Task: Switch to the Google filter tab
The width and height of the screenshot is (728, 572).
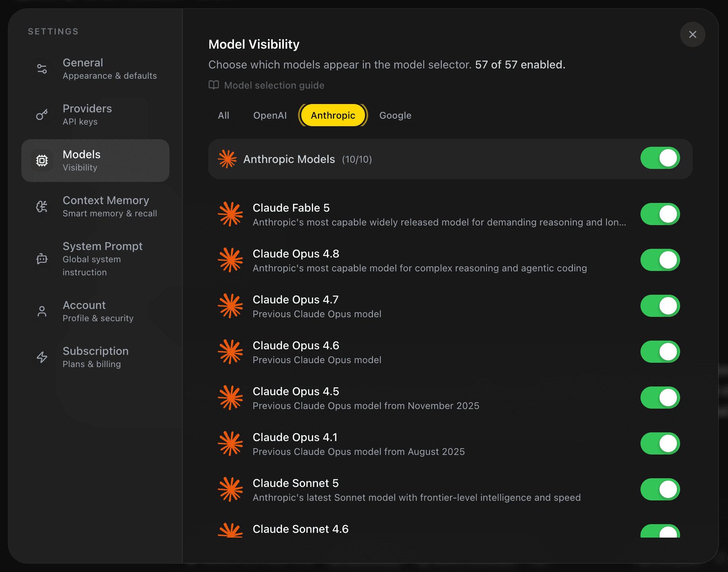Action: [x=395, y=115]
